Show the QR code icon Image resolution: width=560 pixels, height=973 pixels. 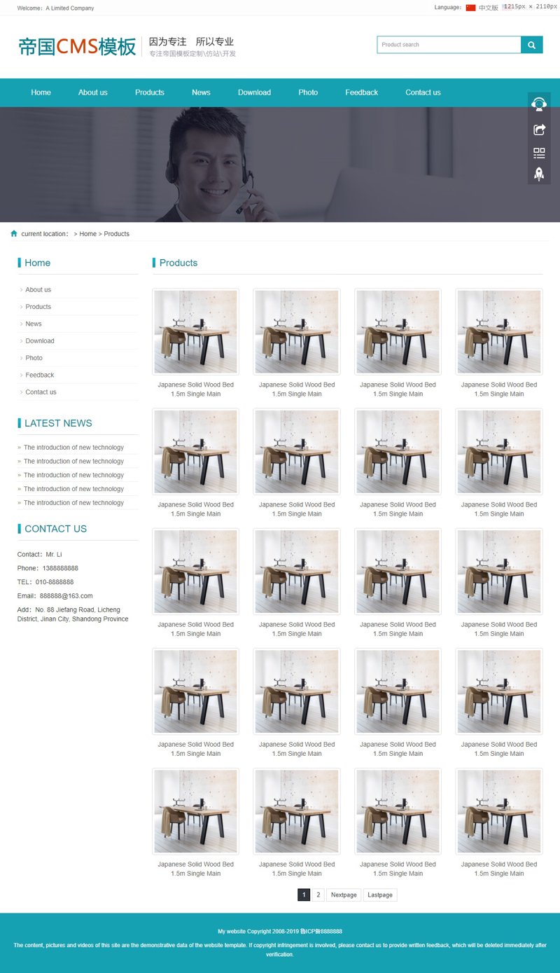pyautogui.click(x=539, y=153)
